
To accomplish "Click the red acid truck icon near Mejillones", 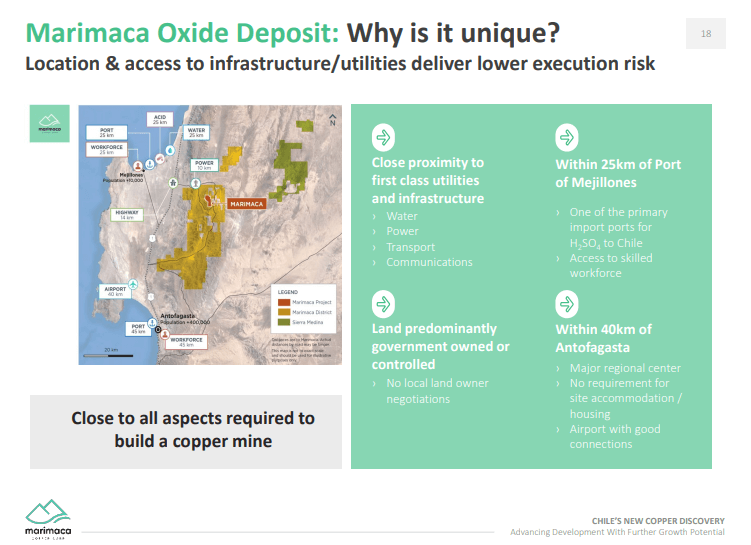I will coord(160,159).
